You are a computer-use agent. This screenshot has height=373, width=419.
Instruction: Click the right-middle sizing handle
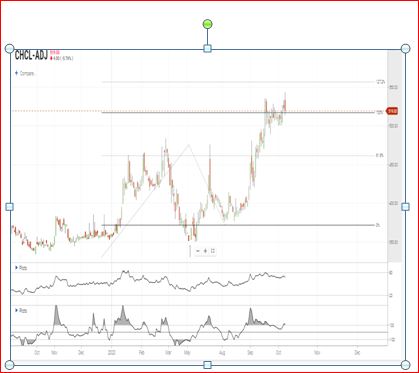405,207
